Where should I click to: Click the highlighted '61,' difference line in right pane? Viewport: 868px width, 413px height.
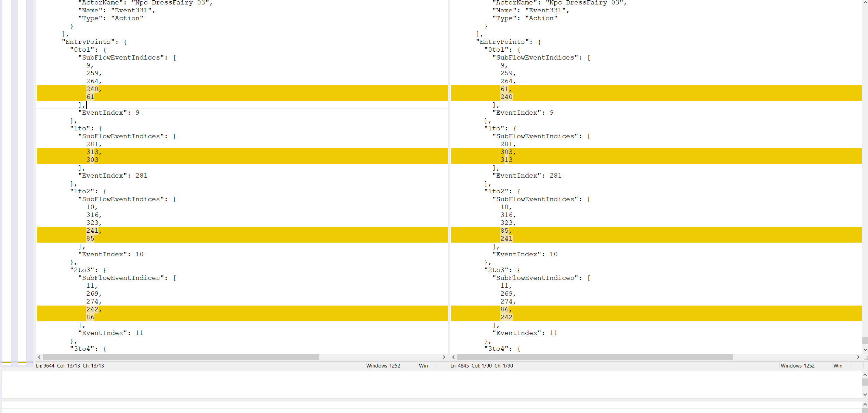pyautogui.click(x=506, y=89)
